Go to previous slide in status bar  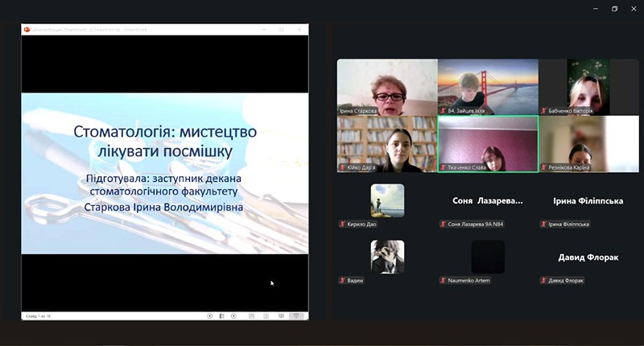coord(209,316)
